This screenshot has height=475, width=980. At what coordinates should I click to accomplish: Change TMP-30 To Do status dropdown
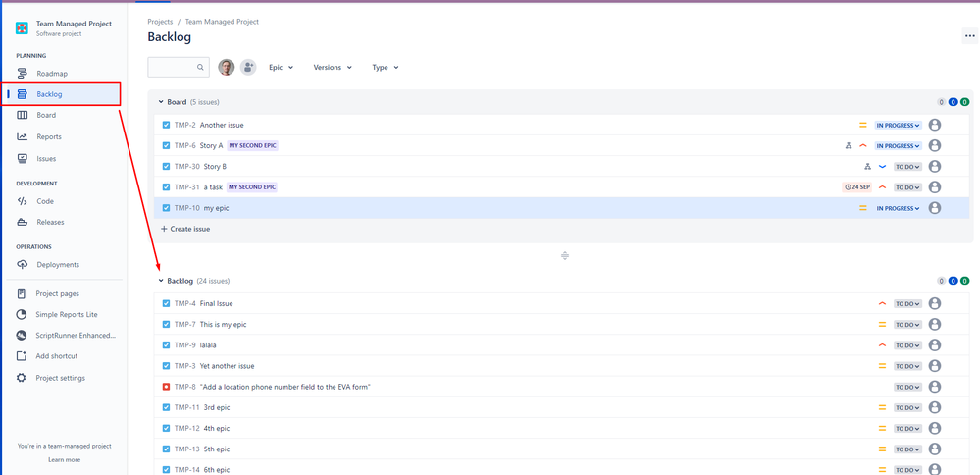coord(908,167)
